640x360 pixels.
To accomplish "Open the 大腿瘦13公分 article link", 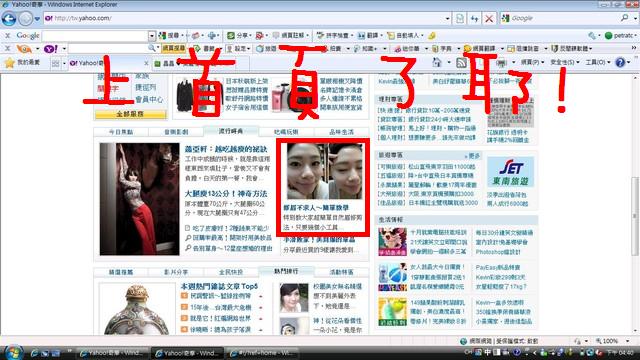I will pos(226,194).
